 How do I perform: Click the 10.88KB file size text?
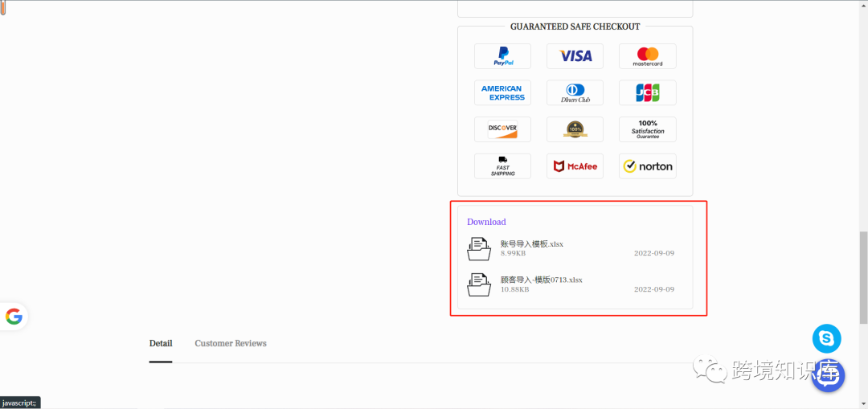click(x=515, y=289)
